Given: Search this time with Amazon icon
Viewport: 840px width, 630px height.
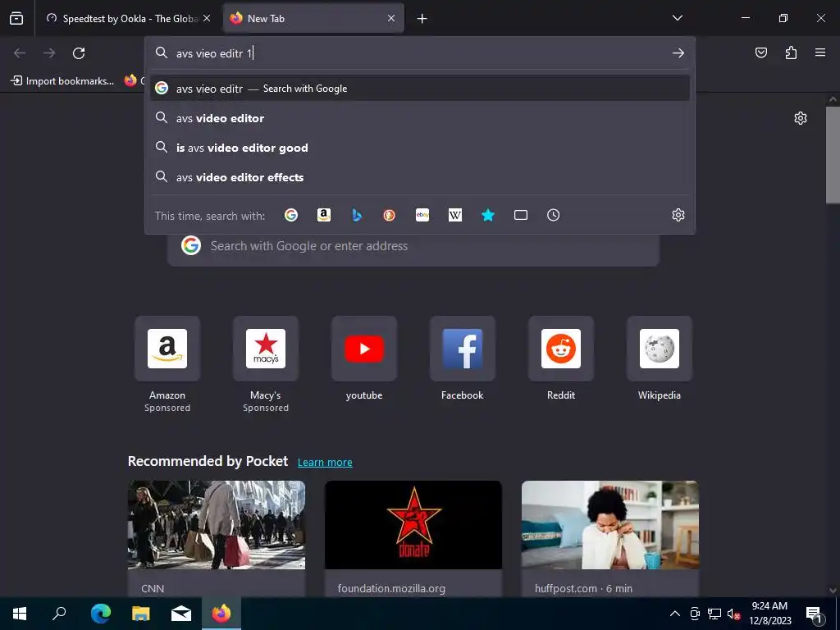Looking at the screenshot, I should [x=323, y=215].
